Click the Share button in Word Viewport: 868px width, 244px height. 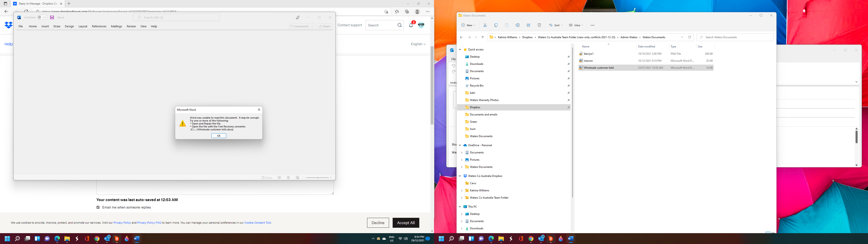click(x=325, y=26)
